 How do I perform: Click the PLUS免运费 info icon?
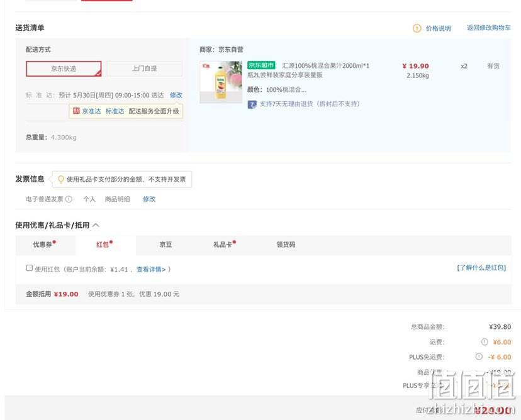[x=479, y=356]
